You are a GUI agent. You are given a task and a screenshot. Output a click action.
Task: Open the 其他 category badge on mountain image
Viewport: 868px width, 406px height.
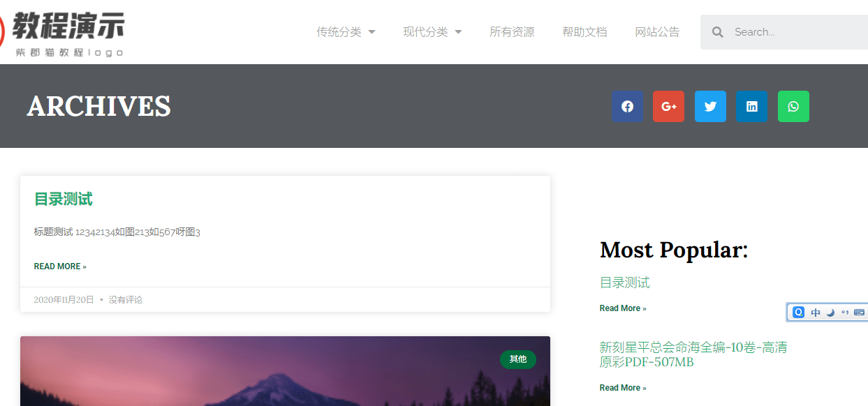(518, 359)
